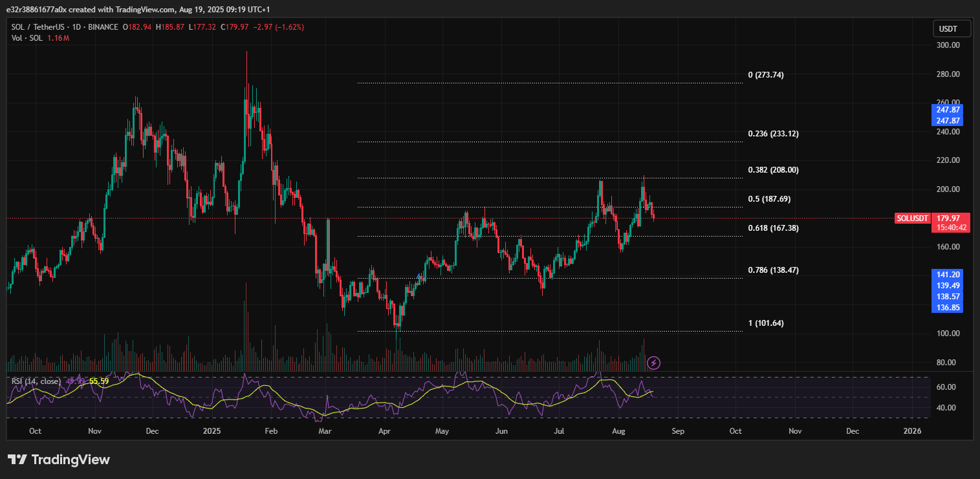Select the Sep label on the time axis
Screen dimensions: 980x479
point(678,431)
